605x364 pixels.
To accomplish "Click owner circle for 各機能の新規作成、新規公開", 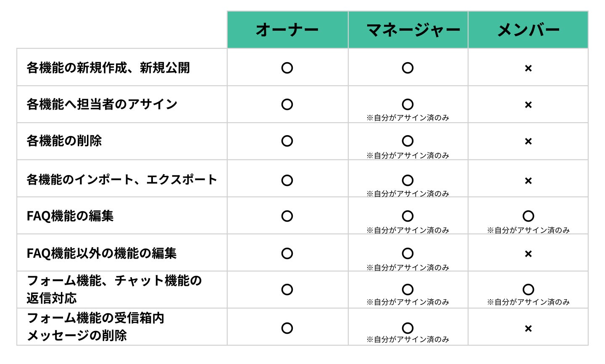I will tap(287, 68).
